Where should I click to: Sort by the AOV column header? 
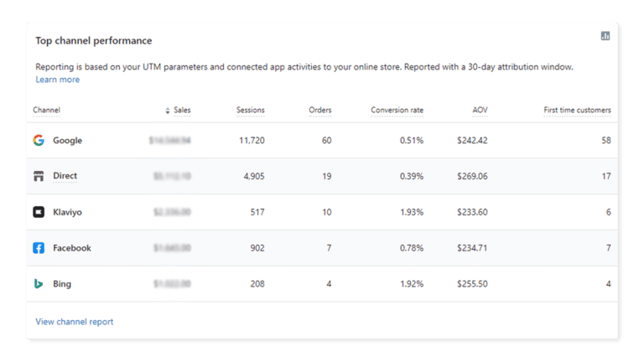tap(480, 110)
